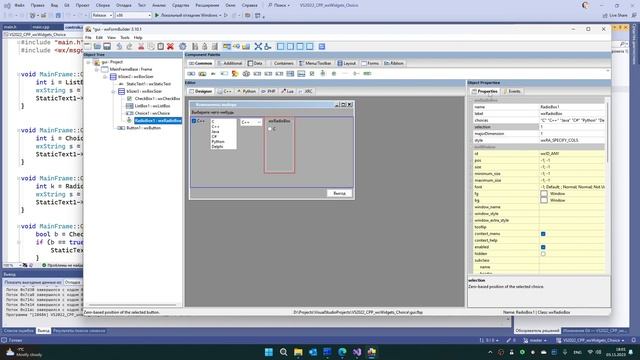Open Search from the Windows taskbar
The height and width of the screenshot is (360, 640).
[283, 352]
